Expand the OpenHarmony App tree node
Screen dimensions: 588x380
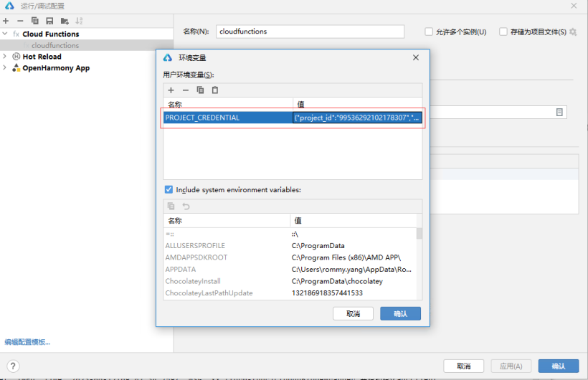pos(5,67)
